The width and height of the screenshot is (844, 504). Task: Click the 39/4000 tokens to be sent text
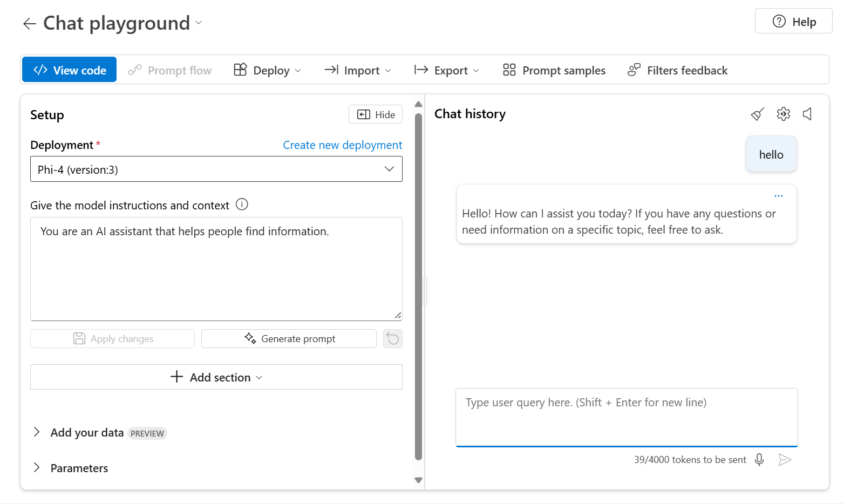pyautogui.click(x=690, y=459)
